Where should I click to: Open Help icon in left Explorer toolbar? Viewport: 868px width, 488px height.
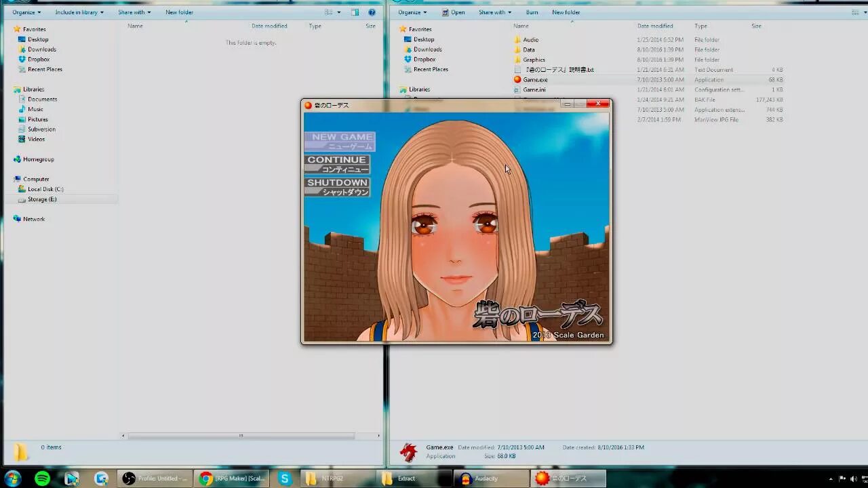372,12
